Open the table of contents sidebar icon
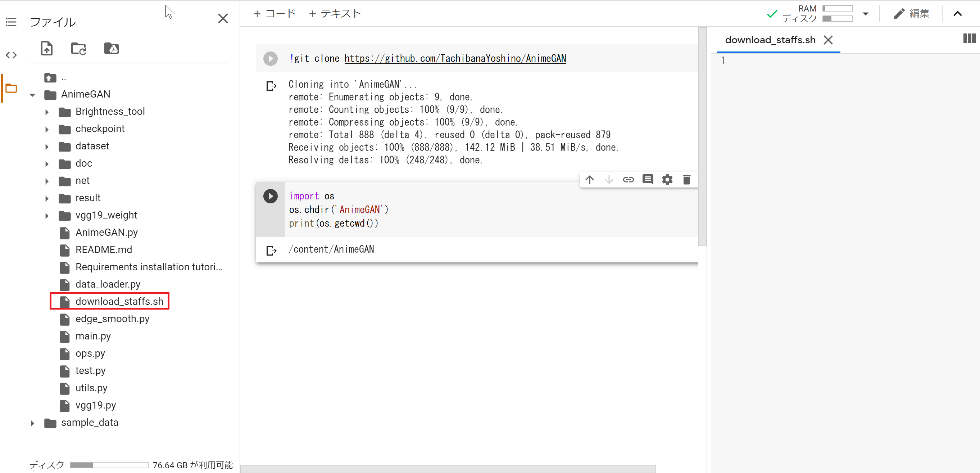980x473 pixels. coord(11,22)
